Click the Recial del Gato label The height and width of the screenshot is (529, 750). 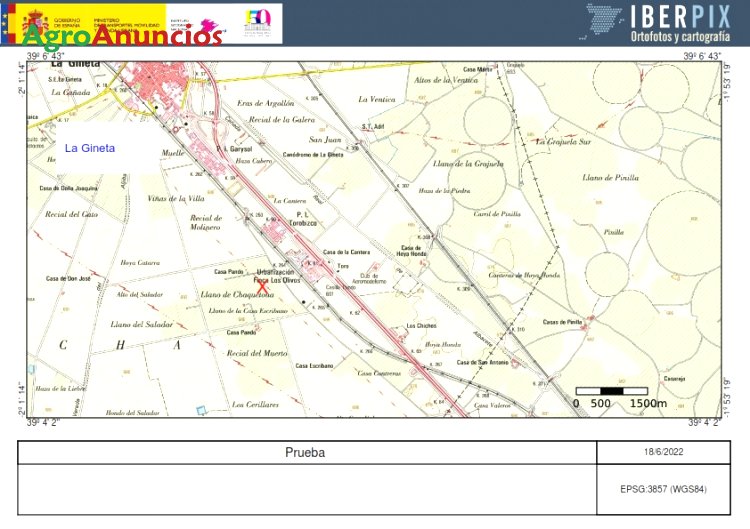(x=71, y=214)
